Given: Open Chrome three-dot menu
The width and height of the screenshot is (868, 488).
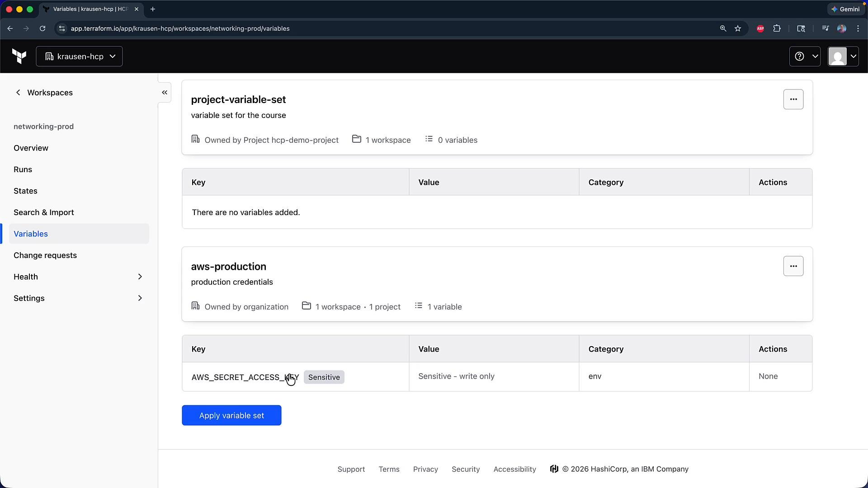Looking at the screenshot, I should [x=858, y=28].
